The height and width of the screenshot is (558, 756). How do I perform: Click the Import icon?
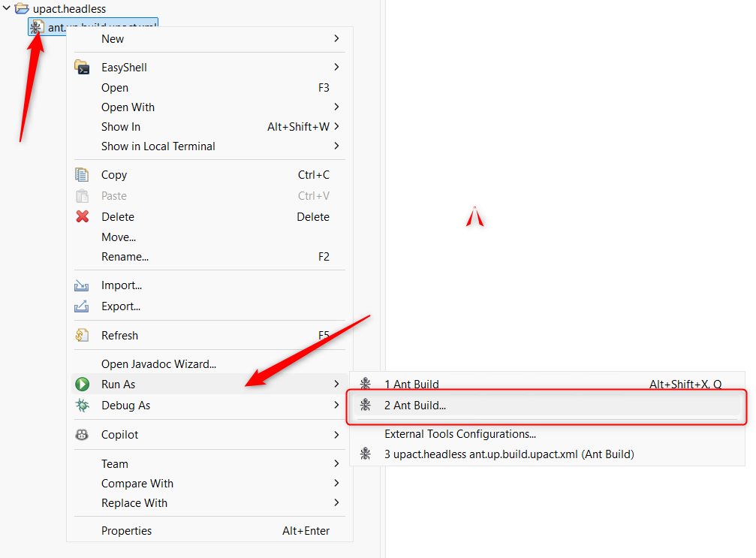(x=82, y=285)
